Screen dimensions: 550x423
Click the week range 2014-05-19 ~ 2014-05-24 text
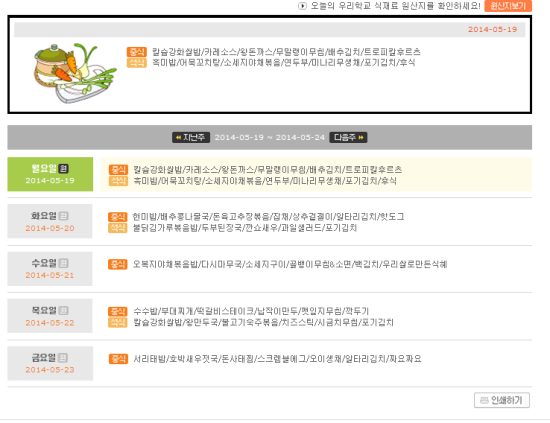point(270,137)
